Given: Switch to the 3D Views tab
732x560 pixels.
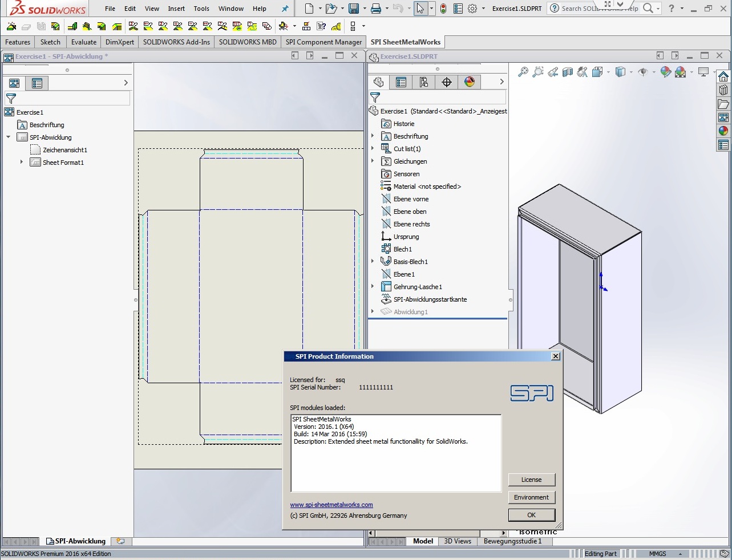Looking at the screenshot, I should (458, 541).
